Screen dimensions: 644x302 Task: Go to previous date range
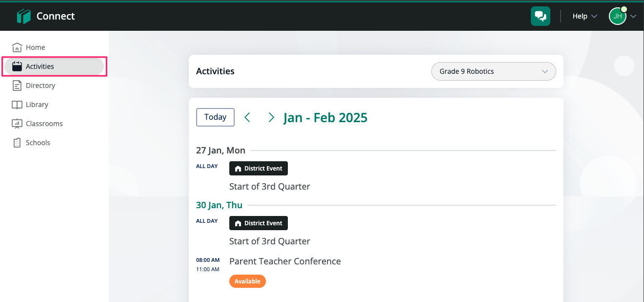coord(247,117)
